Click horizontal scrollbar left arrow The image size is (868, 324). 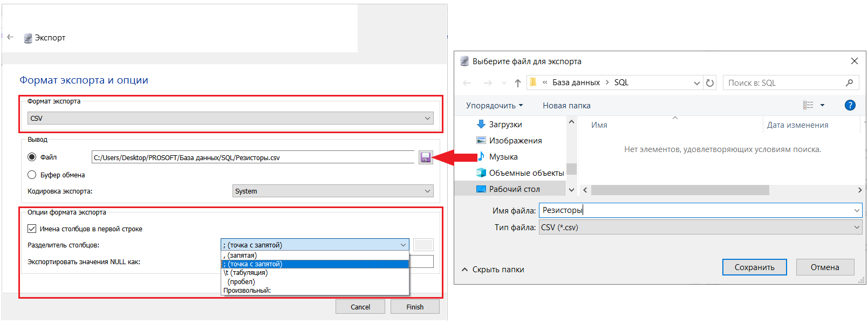(585, 190)
